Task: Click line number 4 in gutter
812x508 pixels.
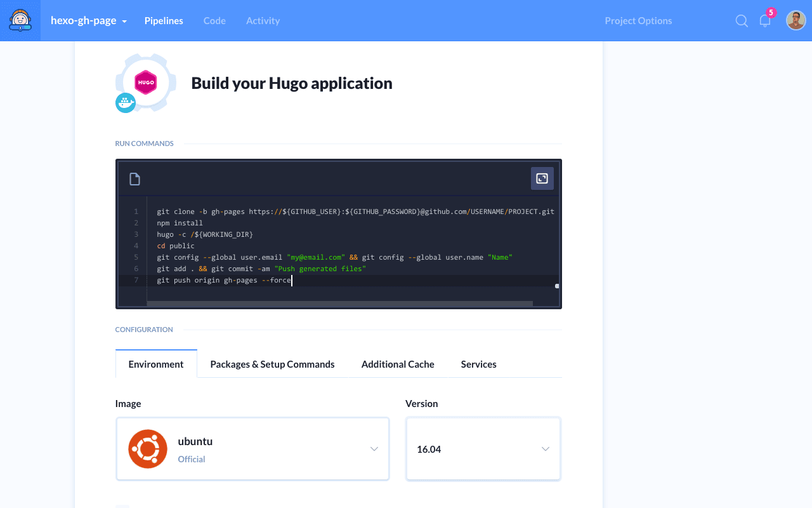Action: [136, 246]
